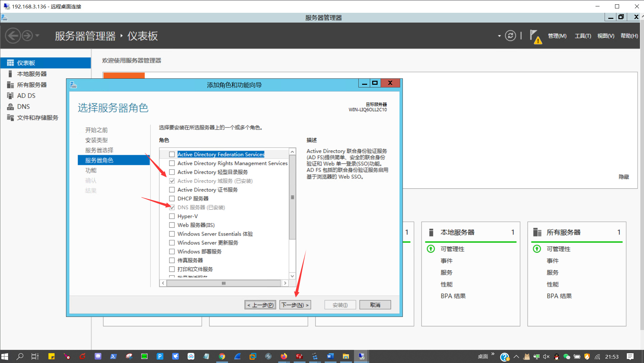Refresh the Server Manager dashboard

point(510,36)
